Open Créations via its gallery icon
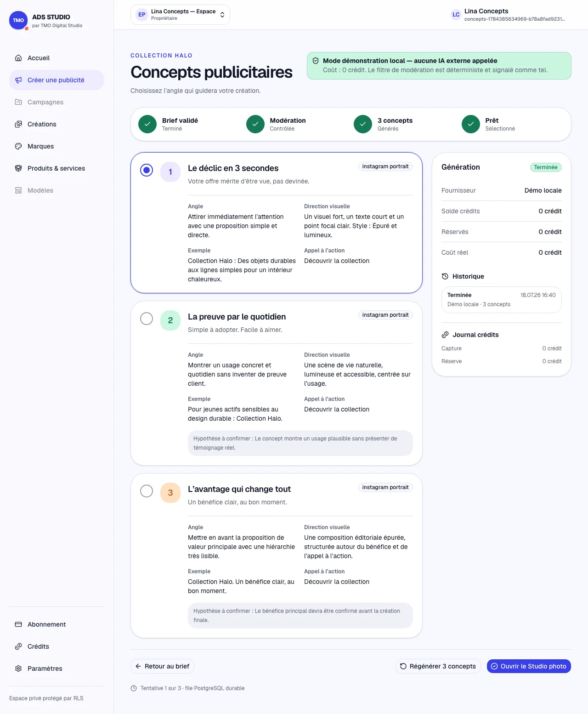The height and width of the screenshot is (714, 588). tap(18, 124)
